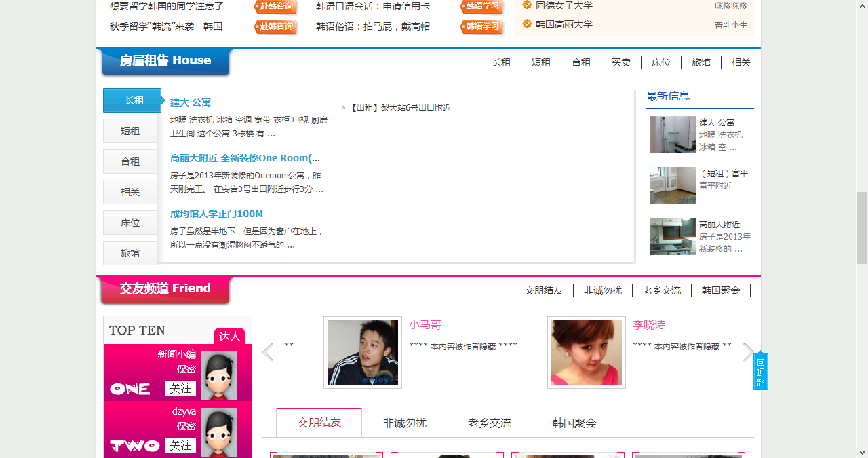The width and height of the screenshot is (868, 458).
Task: Open 李晓诗 profile name
Action: click(649, 325)
